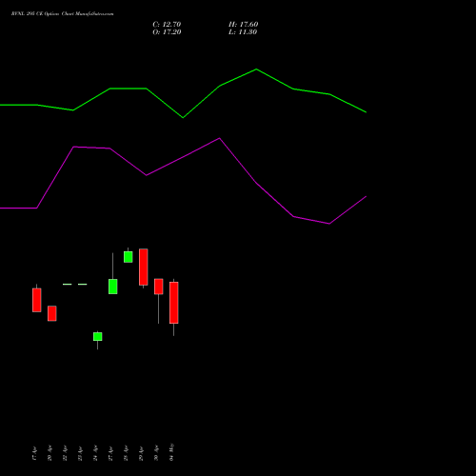Select the green candle for 28 Apr

[129, 257]
